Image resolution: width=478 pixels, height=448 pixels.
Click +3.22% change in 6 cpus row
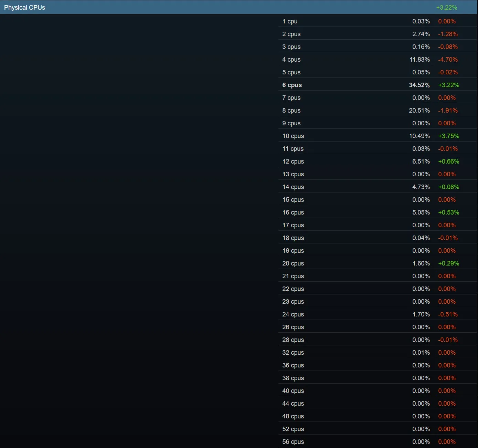tap(448, 85)
